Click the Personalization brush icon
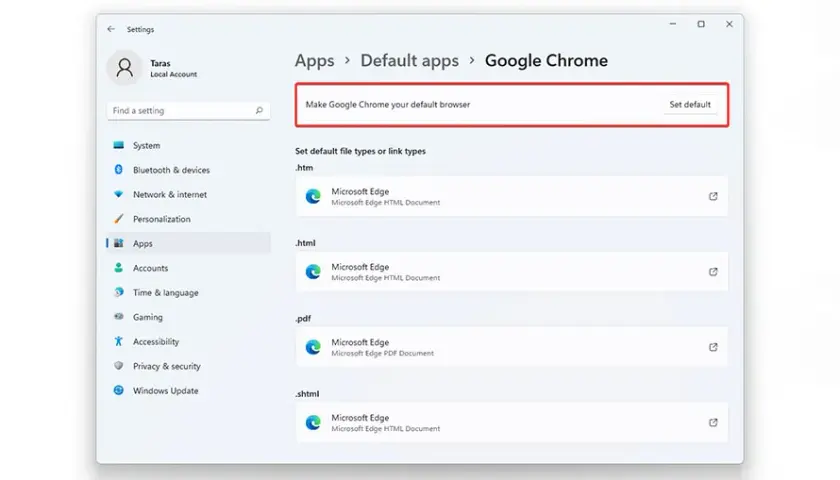Screen dimensions: 840x480 coord(118,219)
